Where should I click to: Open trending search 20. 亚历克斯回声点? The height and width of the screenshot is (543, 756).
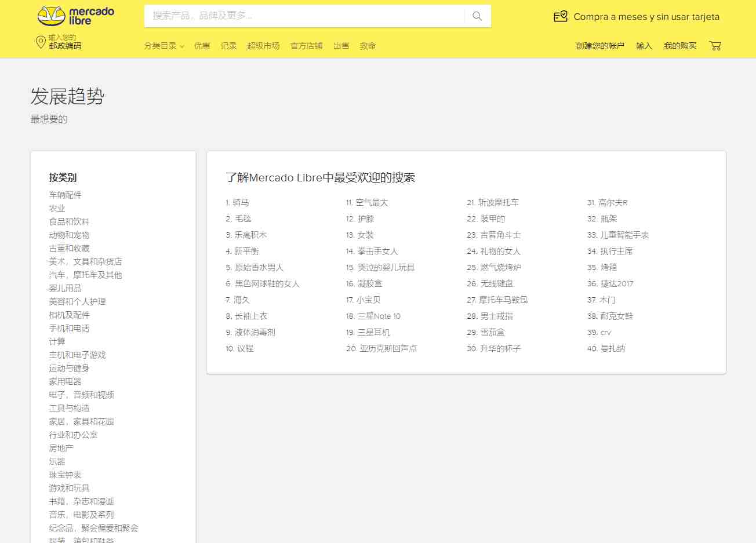click(381, 348)
